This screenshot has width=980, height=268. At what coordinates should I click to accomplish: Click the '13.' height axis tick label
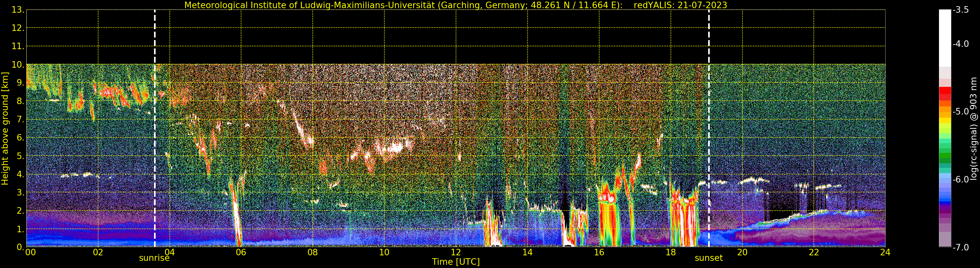point(18,10)
